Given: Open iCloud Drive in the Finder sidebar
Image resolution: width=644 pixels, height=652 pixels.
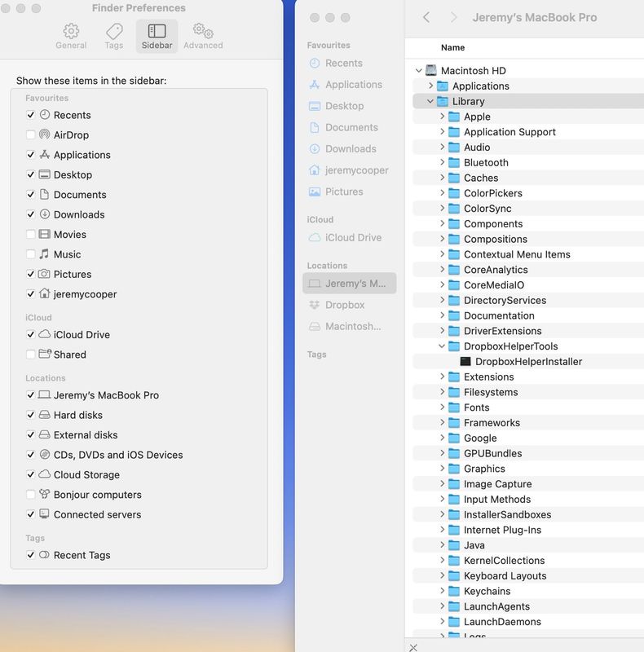Looking at the screenshot, I should tap(350, 237).
